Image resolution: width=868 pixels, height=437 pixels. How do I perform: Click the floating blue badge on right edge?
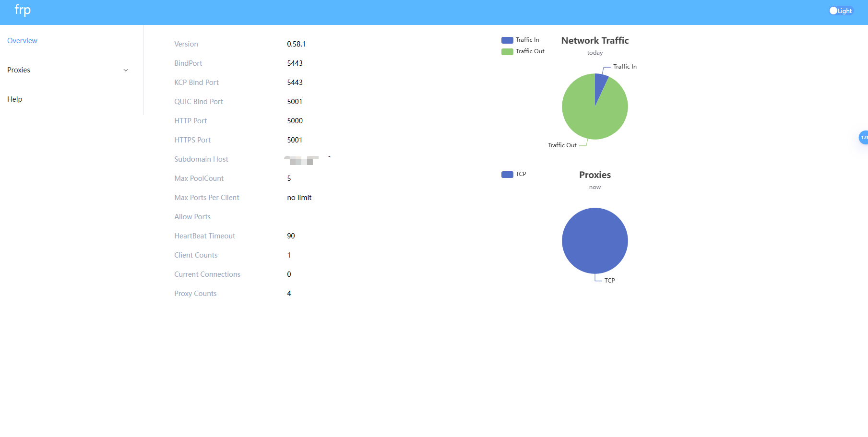863,138
